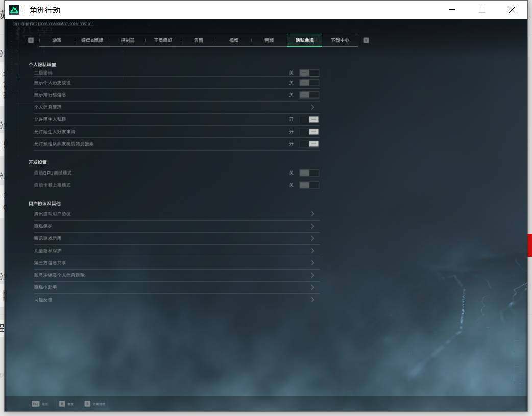Open the 问题反馈 entry
532x416 pixels.
point(177,300)
